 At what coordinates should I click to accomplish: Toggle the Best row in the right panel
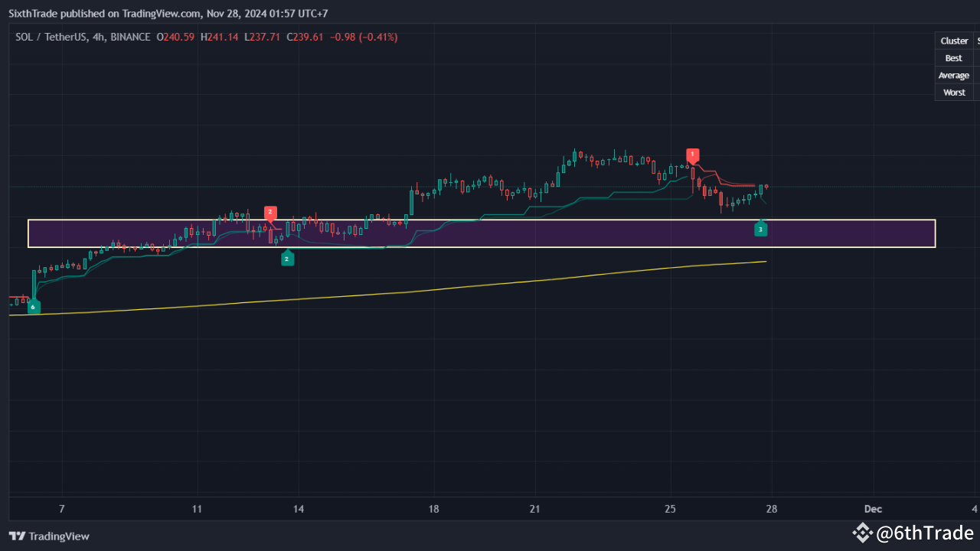coord(953,57)
